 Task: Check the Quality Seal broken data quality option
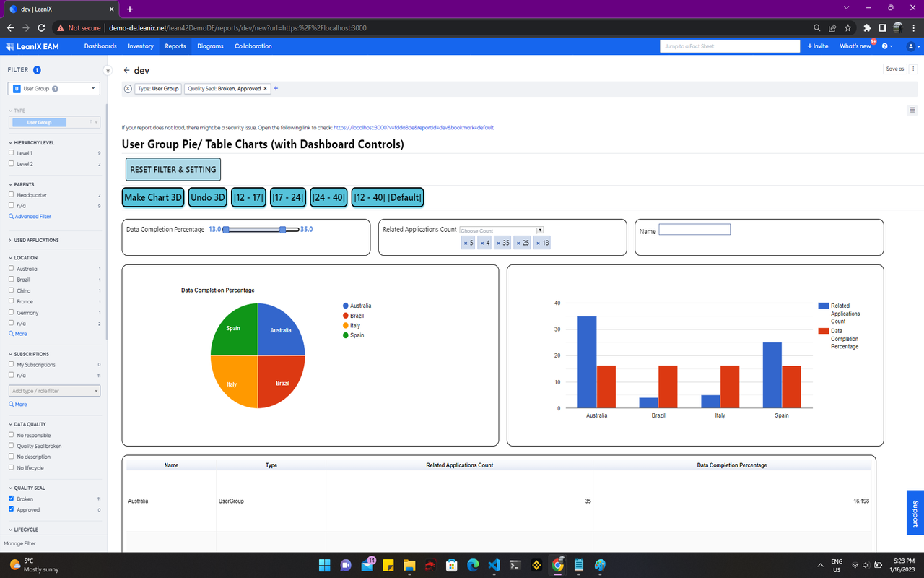point(11,446)
